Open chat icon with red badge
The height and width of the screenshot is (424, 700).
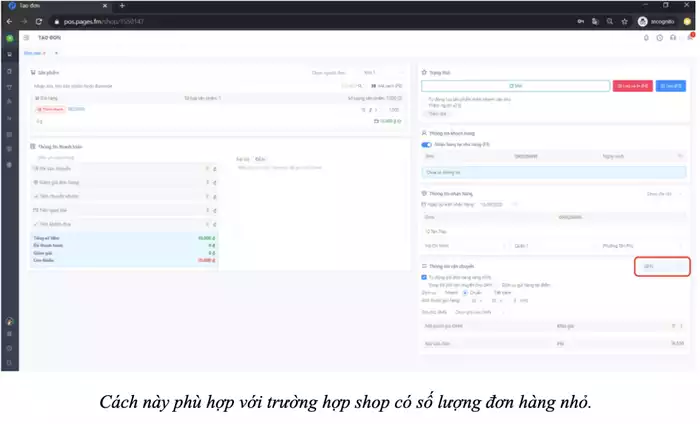[690, 37]
